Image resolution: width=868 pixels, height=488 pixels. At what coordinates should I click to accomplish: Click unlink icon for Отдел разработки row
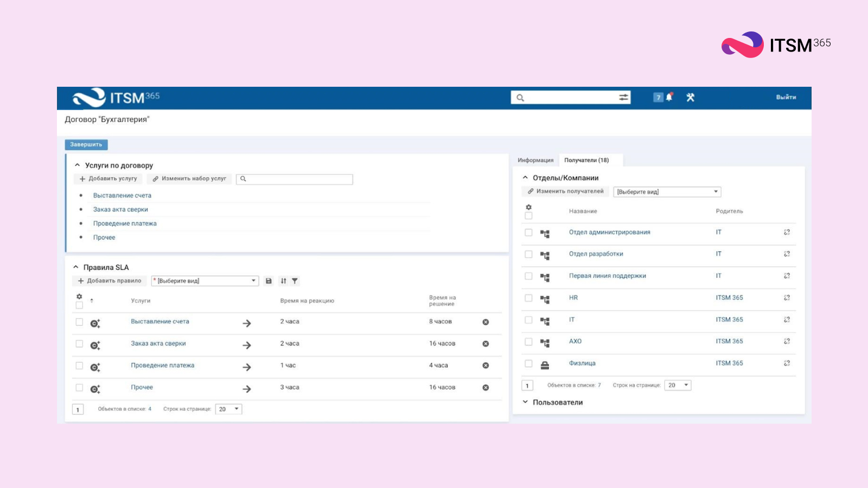pos(787,254)
